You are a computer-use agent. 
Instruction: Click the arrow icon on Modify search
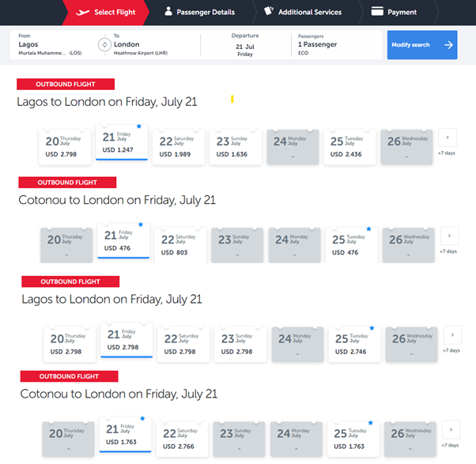(448, 45)
